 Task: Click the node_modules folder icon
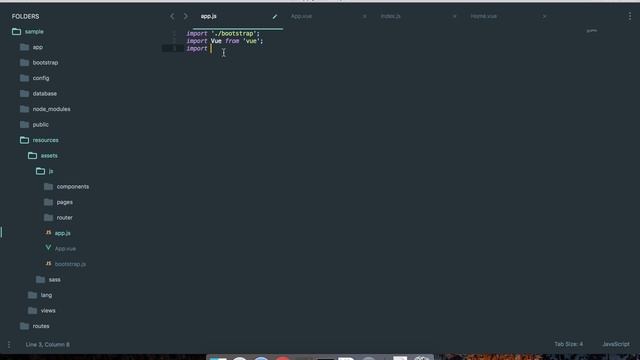(x=24, y=109)
